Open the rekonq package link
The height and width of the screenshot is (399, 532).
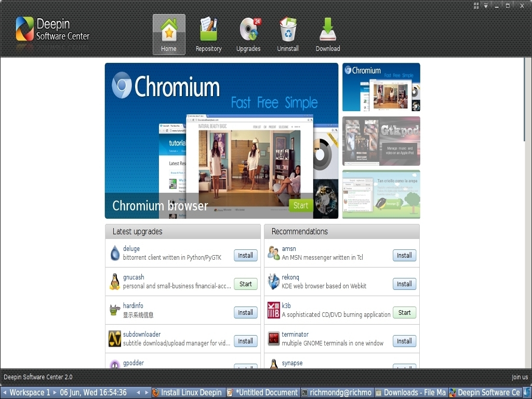click(x=290, y=277)
